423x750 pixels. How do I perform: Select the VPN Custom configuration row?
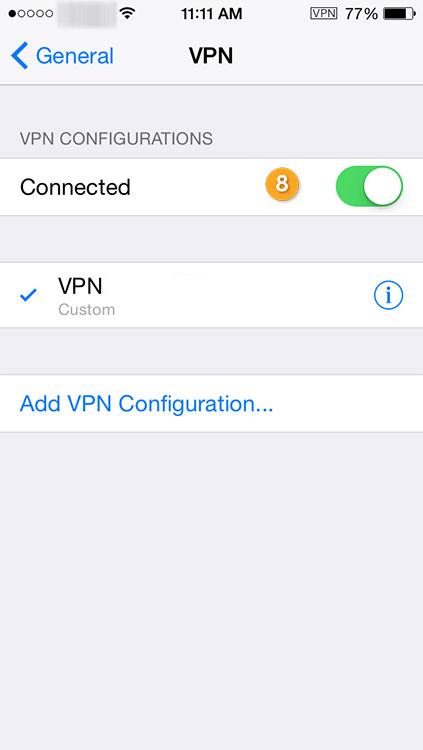point(212,295)
